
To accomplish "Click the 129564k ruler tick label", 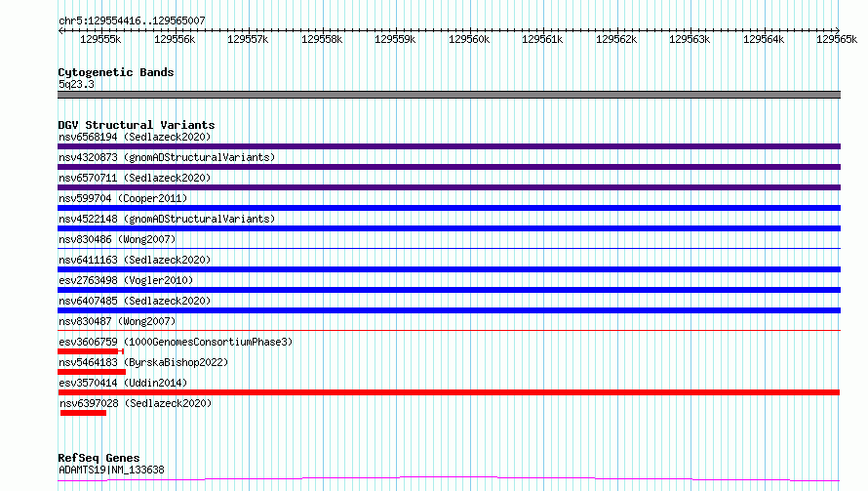I will tap(764, 39).
